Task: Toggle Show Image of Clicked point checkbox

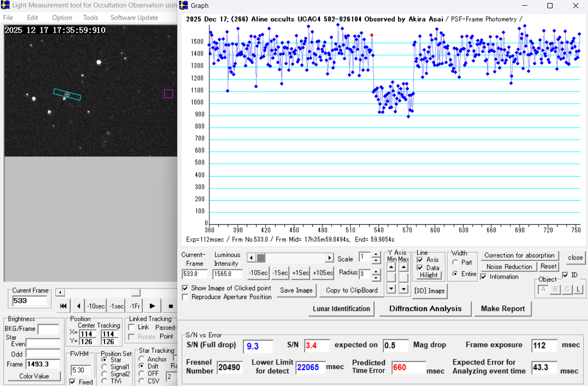Action: click(x=185, y=288)
